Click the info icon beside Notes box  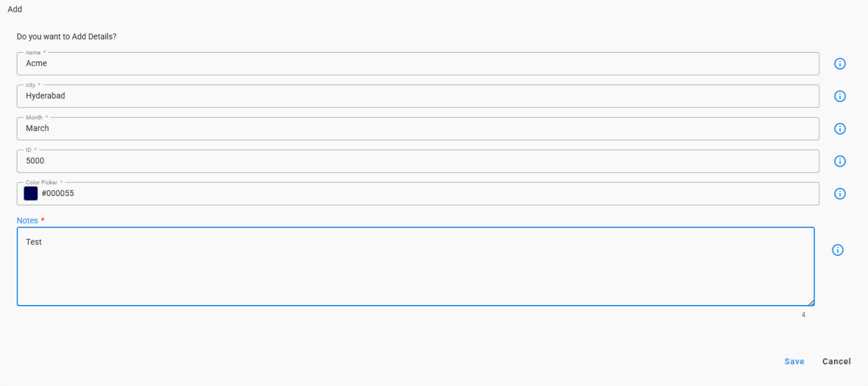click(838, 250)
